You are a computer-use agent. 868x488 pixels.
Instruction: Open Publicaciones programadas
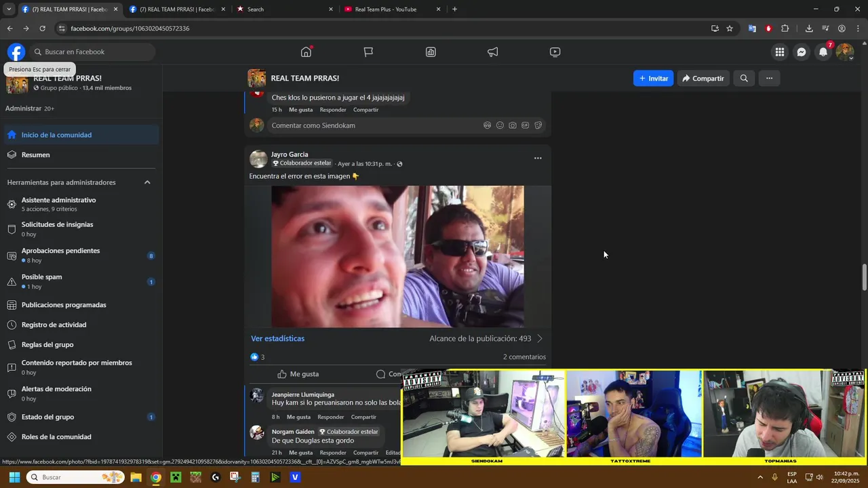click(81, 305)
